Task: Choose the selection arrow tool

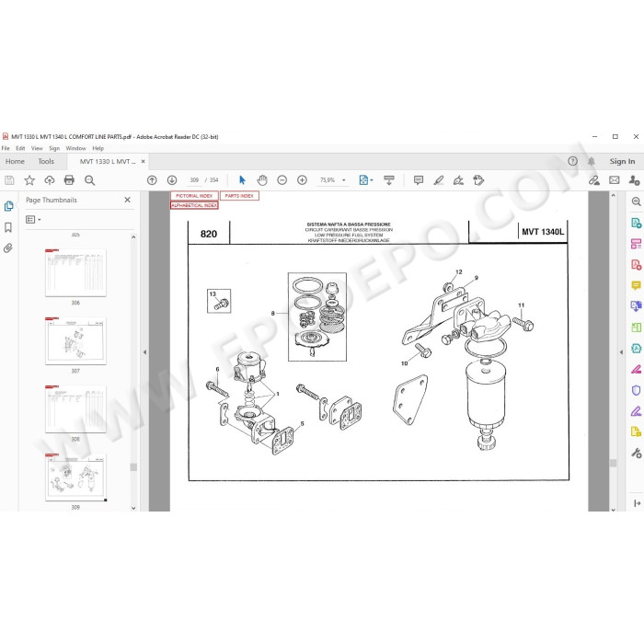Action: tap(242, 180)
